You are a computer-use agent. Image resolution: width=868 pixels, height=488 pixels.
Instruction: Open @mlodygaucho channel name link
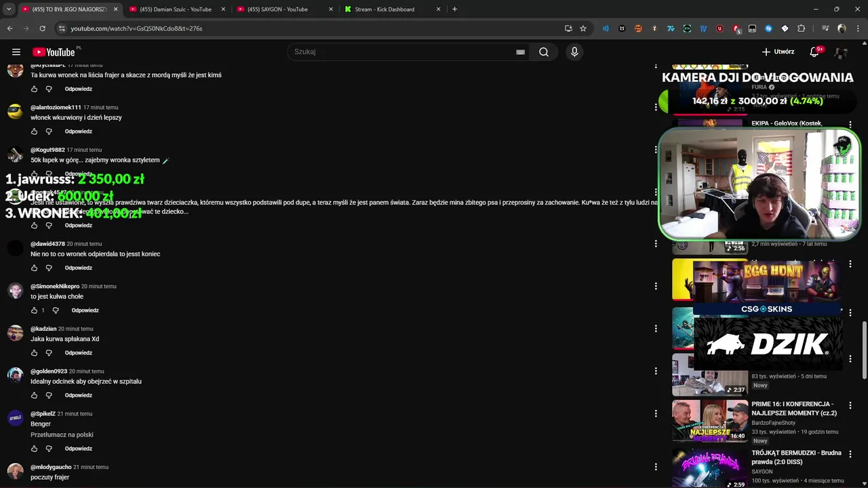51,467
